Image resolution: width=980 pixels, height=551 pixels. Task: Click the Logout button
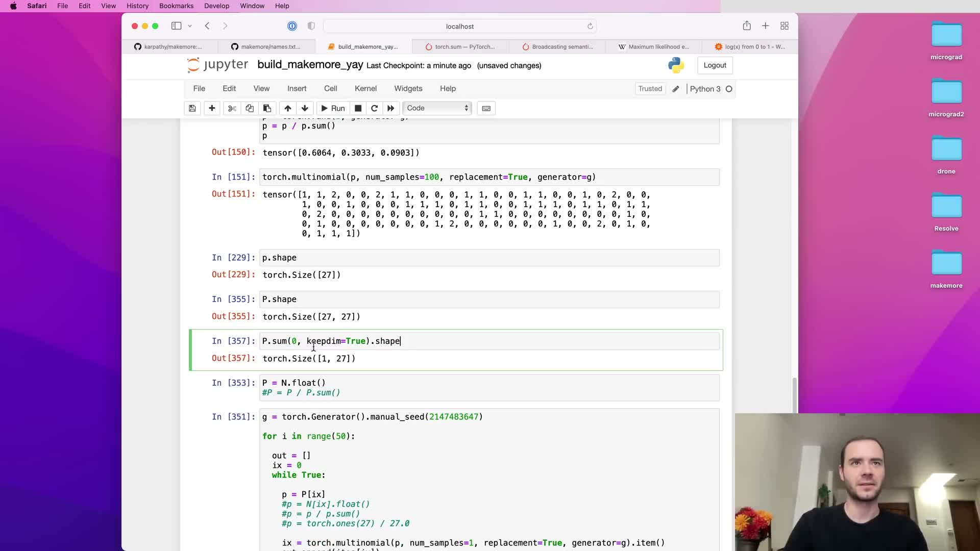click(x=715, y=65)
